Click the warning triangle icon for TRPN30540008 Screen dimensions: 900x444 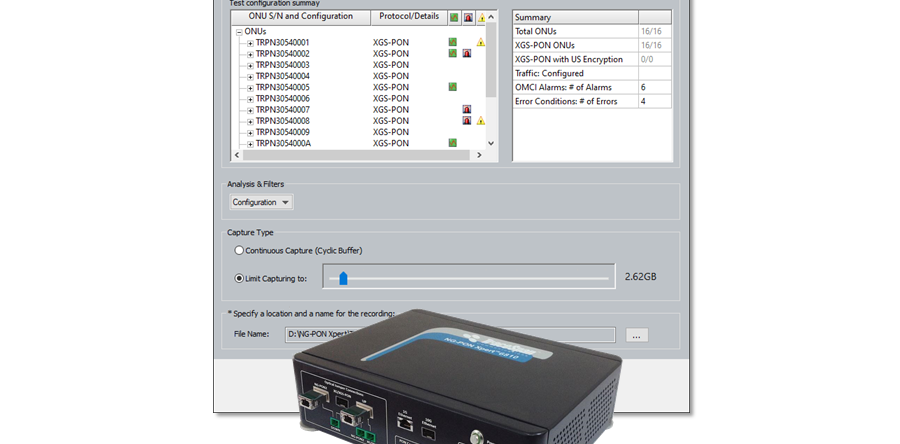(481, 120)
